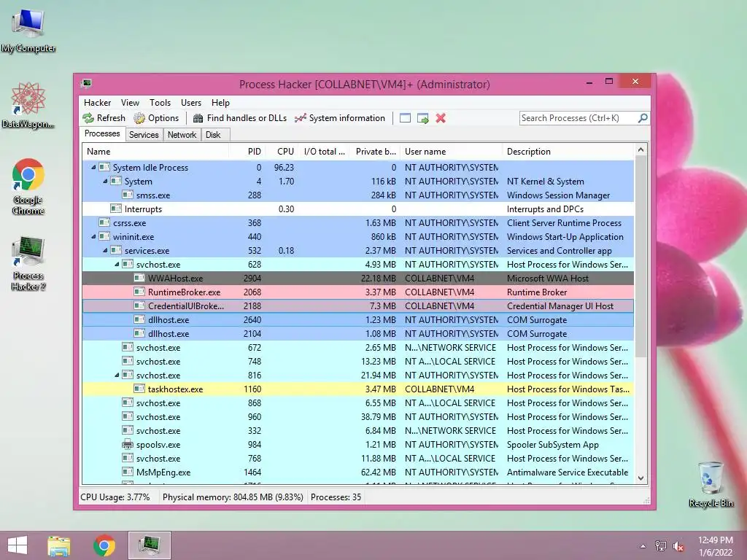Screen dimensions: 747x560
Task: Click the Search Processes input field
Action: coord(578,118)
